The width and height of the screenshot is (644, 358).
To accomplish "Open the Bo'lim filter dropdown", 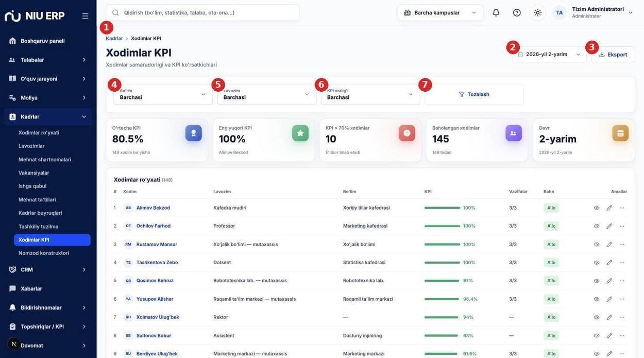I will point(163,94).
